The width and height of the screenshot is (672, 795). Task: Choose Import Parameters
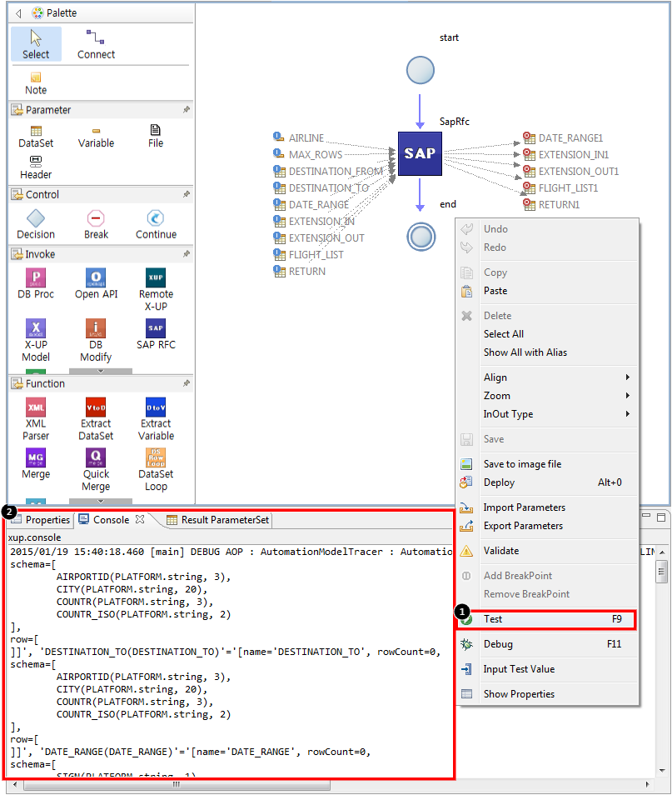click(x=547, y=507)
